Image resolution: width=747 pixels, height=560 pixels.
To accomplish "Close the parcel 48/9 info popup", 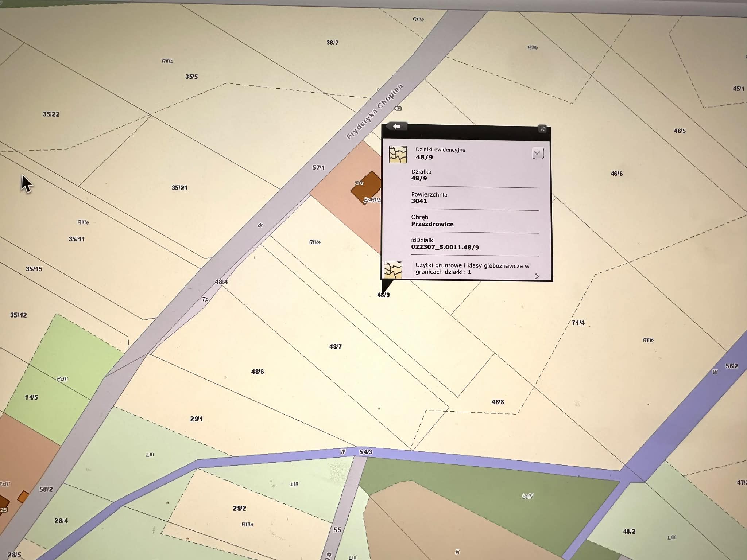I will click(542, 129).
